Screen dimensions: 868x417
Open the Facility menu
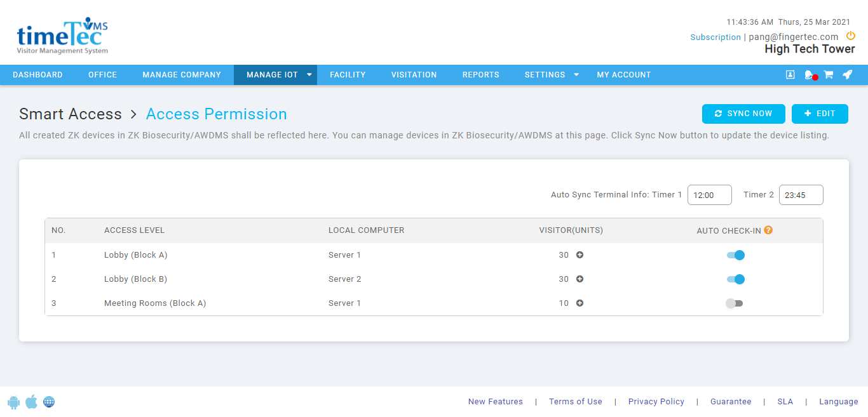[x=348, y=75]
